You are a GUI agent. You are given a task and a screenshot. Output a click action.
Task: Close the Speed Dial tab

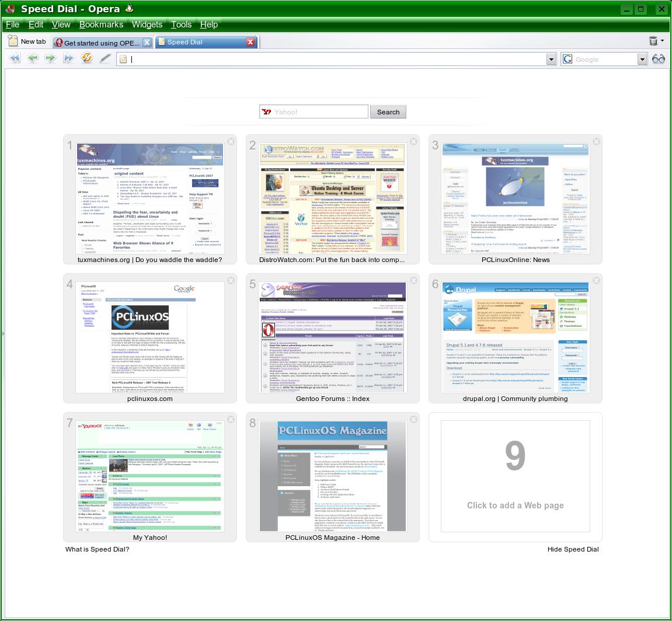tap(250, 41)
